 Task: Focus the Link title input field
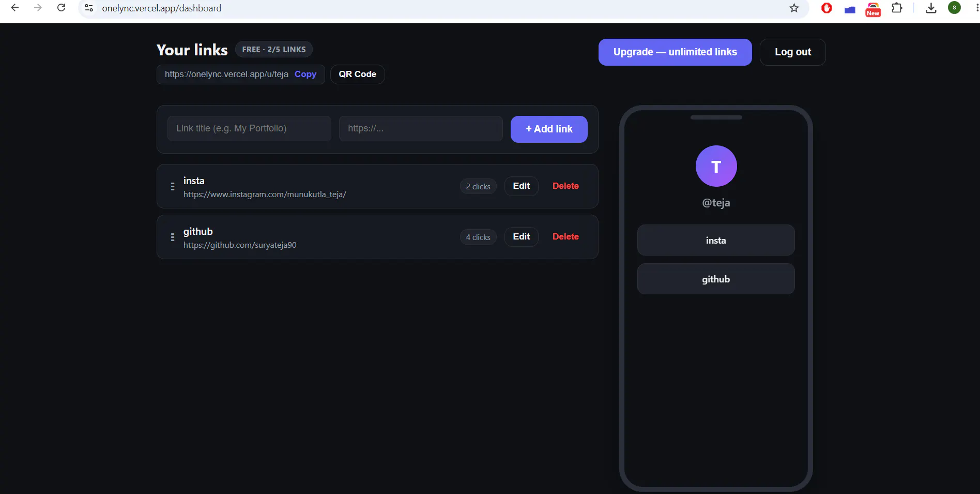pyautogui.click(x=249, y=128)
